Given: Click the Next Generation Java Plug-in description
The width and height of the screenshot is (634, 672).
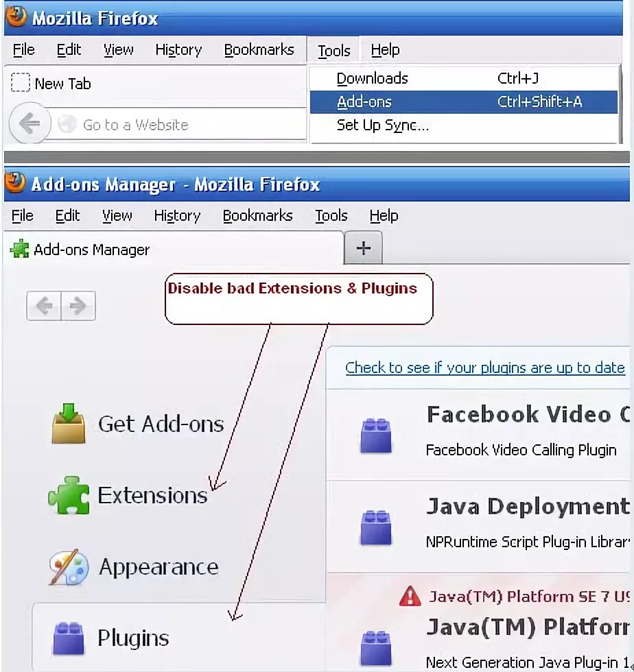Looking at the screenshot, I should tap(528, 662).
